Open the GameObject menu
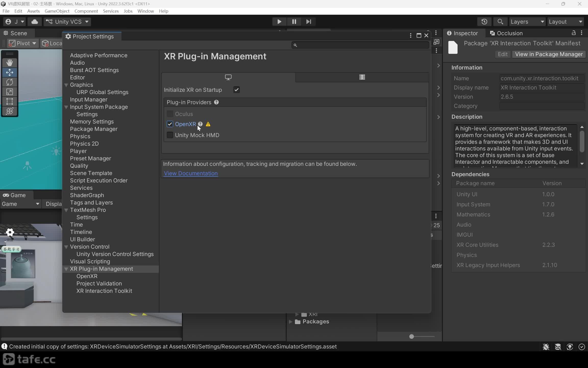The image size is (588, 368). [57, 11]
